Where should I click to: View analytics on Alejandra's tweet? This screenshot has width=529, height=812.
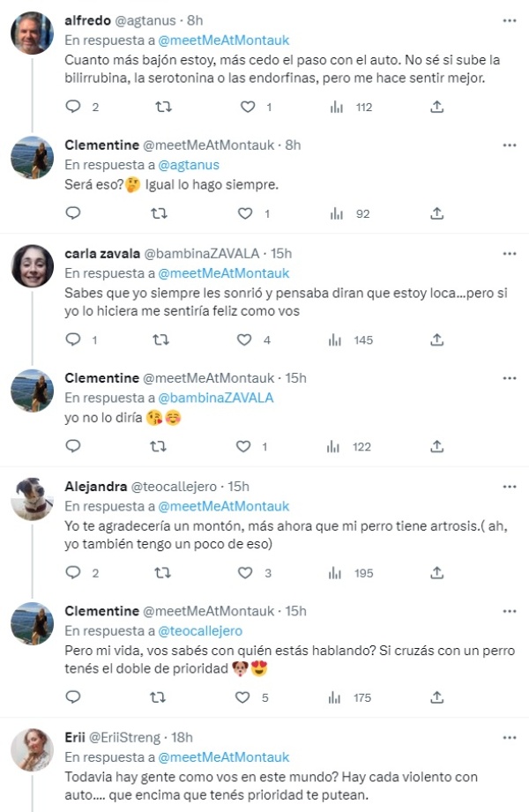point(335,572)
